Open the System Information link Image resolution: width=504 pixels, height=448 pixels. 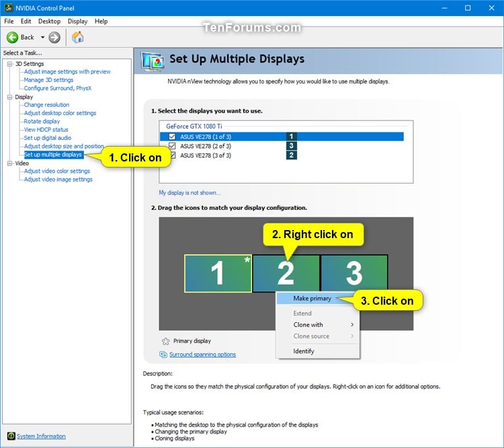pyautogui.click(x=41, y=436)
